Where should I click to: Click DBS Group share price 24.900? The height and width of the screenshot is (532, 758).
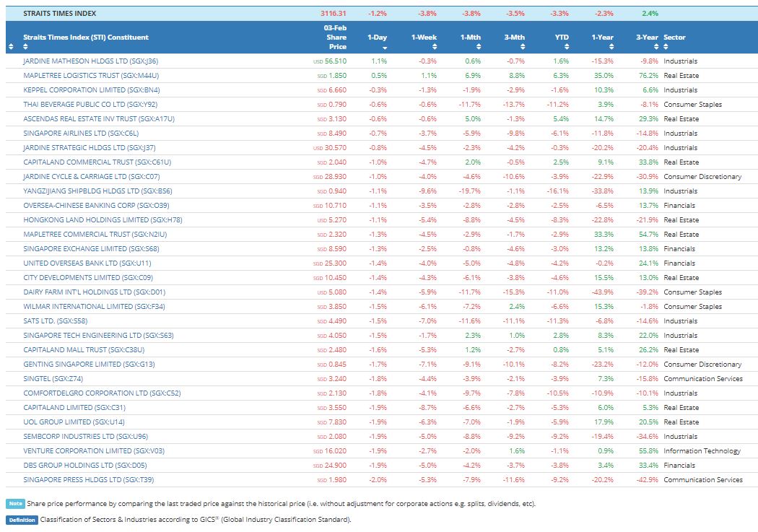coord(336,466)
